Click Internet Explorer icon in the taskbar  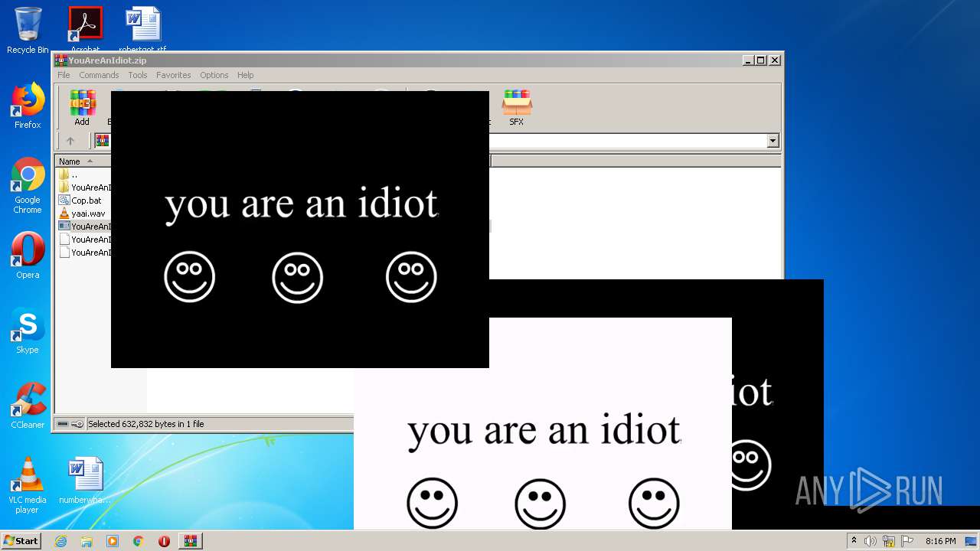coord(60,541)
